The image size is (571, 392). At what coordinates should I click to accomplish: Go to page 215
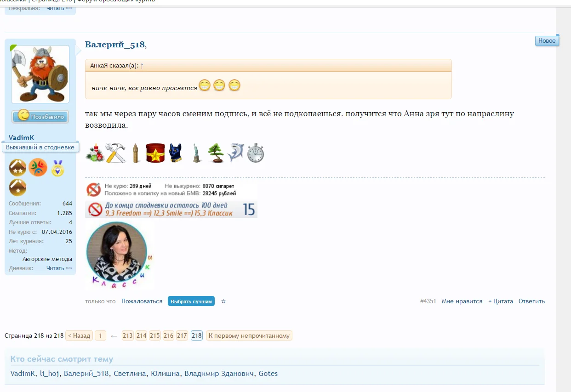[155, 335]
